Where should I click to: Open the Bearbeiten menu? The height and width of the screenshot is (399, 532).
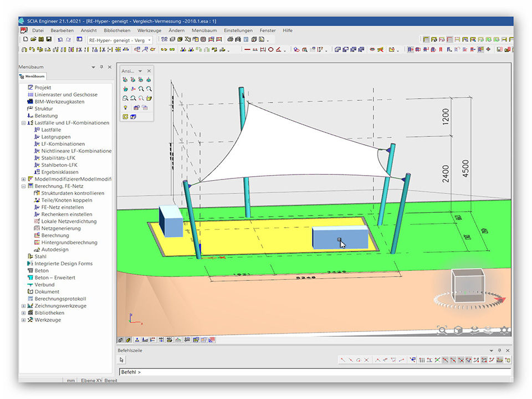(x=62, y=30)
